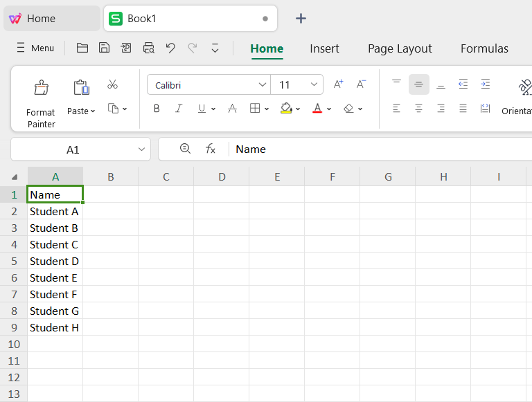
Task: Expand the Calibri font name dropdown
Action: click(x=263, y=84)
